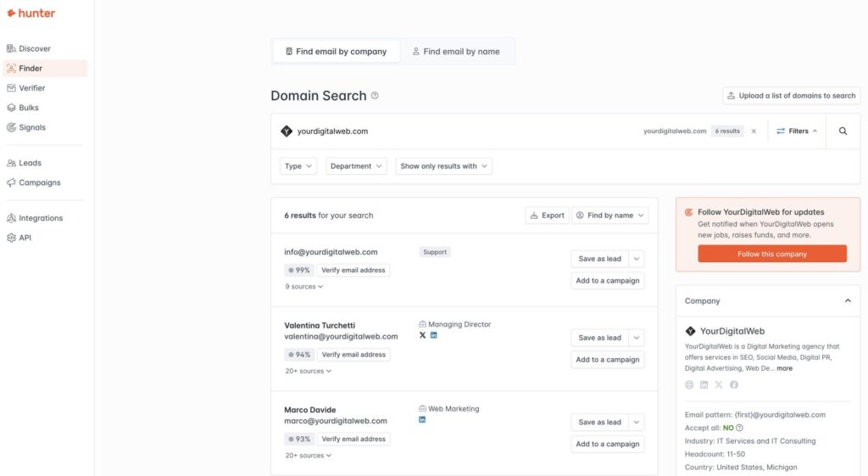The image size is (868, 476).
Task: Save Valentina Turchetti as lead
Action: 599,338
